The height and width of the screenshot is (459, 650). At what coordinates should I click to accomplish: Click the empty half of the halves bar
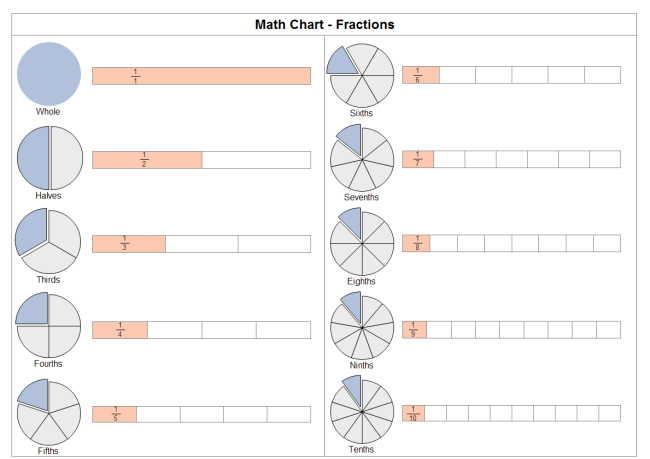pos(256,160)
